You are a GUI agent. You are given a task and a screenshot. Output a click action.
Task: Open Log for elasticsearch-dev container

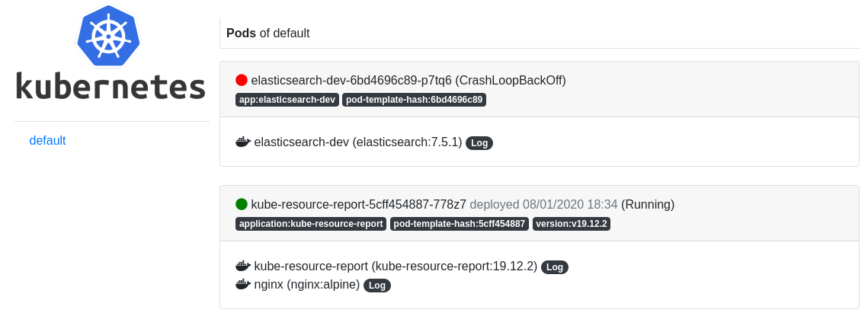pyautogui.click(x=479, y=143)
